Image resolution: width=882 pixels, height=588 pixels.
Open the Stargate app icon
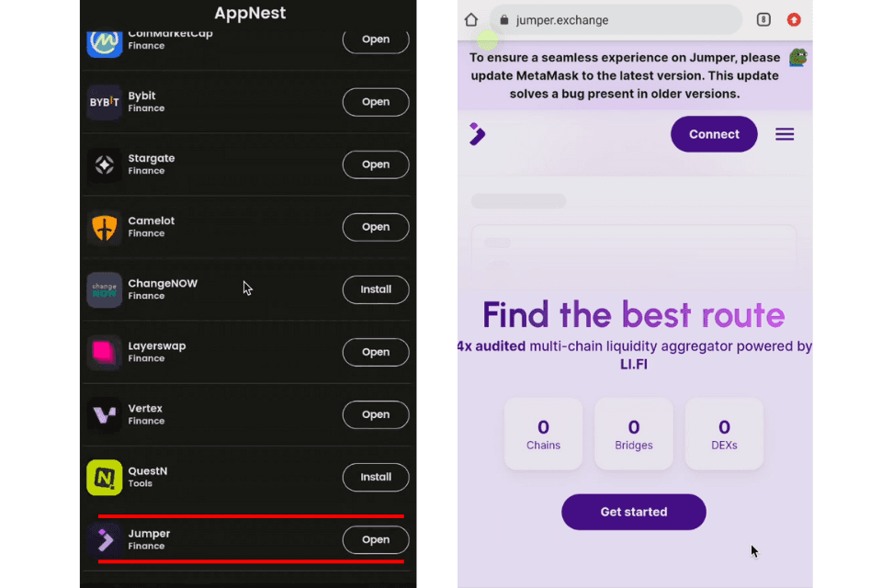pyautogui.click(x=104, y=164)
